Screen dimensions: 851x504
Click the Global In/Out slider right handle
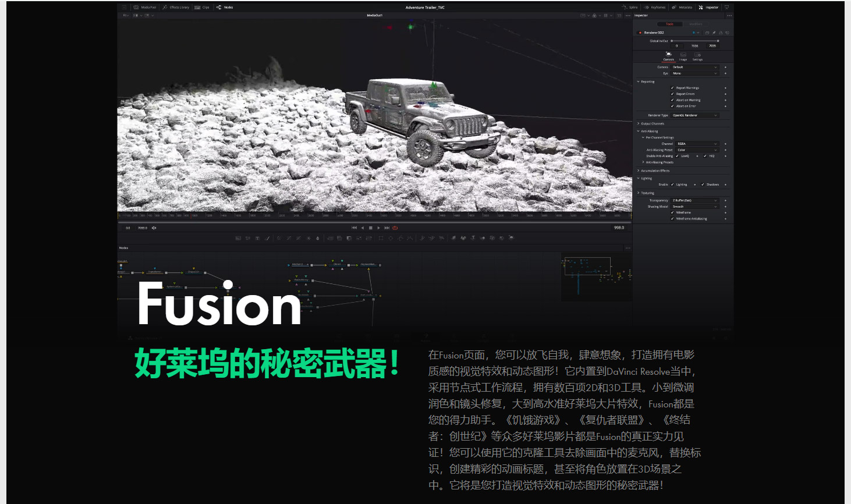pos(718,41)
